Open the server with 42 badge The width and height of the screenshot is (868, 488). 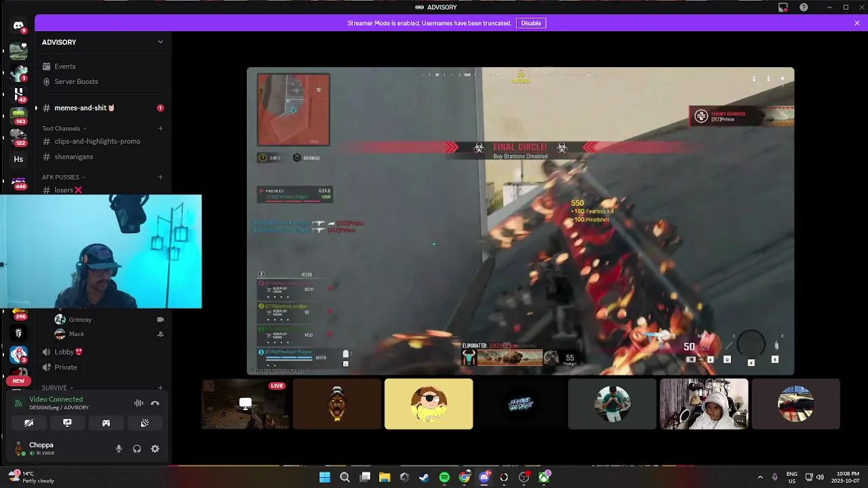[x=18, y=94]
